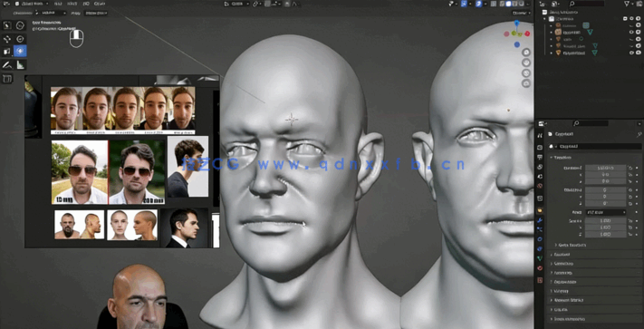Open the Global transform orientation dropdown
Screen dimensions: 644x329
(238, 4)
